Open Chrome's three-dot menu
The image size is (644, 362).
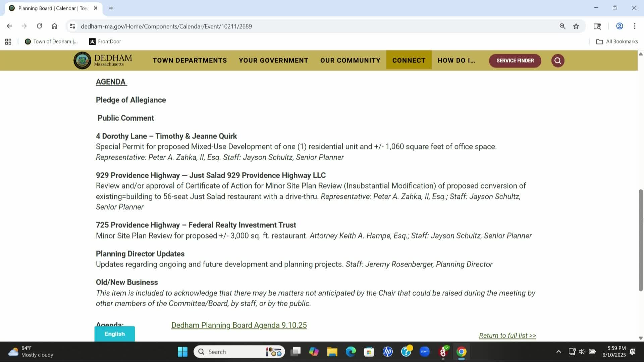635,26
